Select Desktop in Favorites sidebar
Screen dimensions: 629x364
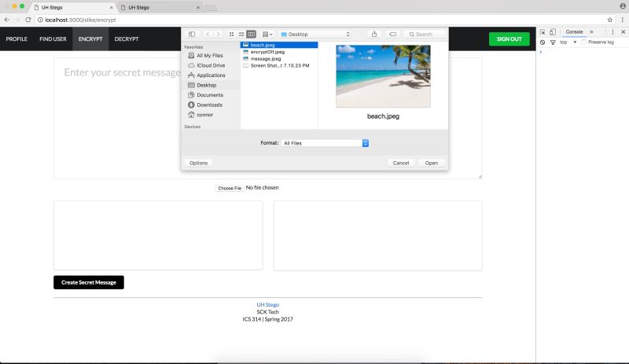[206, 85]
